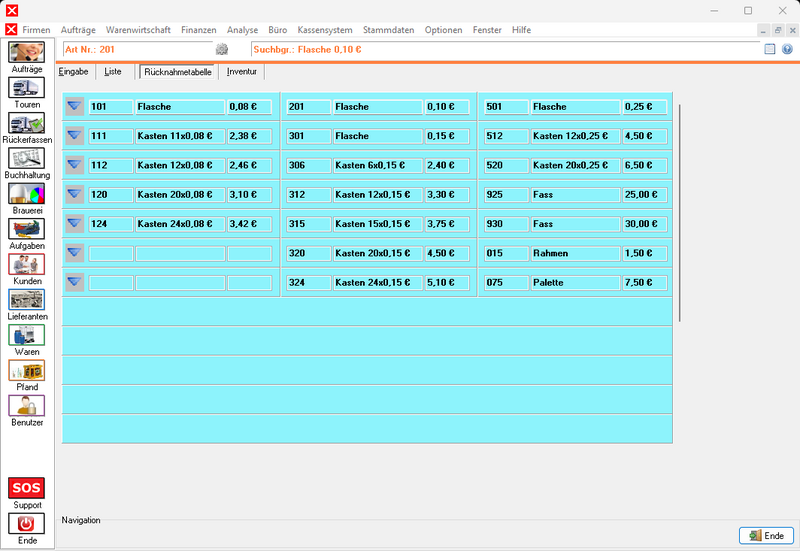Click the help icon at top right
The width and height of the screenshot is (800, 551).
point(787,49)
